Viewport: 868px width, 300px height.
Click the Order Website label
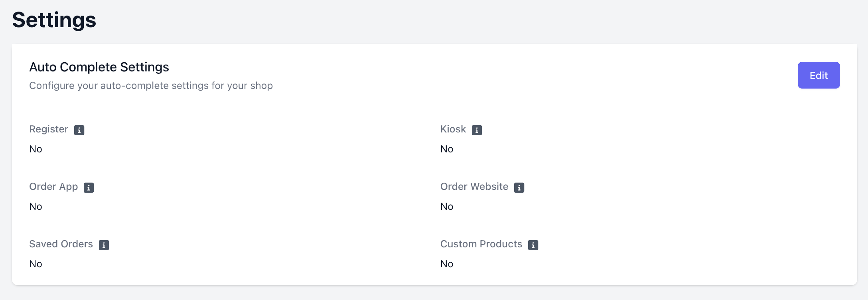474,187
